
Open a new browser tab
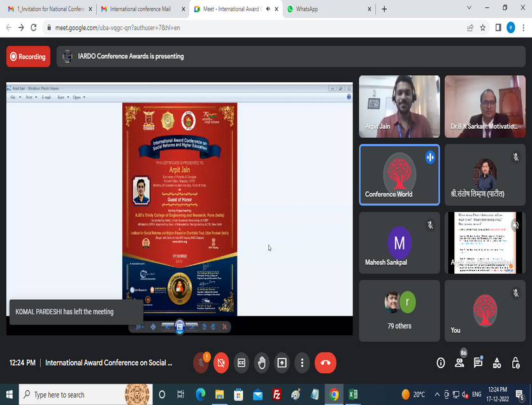[384, 9]
